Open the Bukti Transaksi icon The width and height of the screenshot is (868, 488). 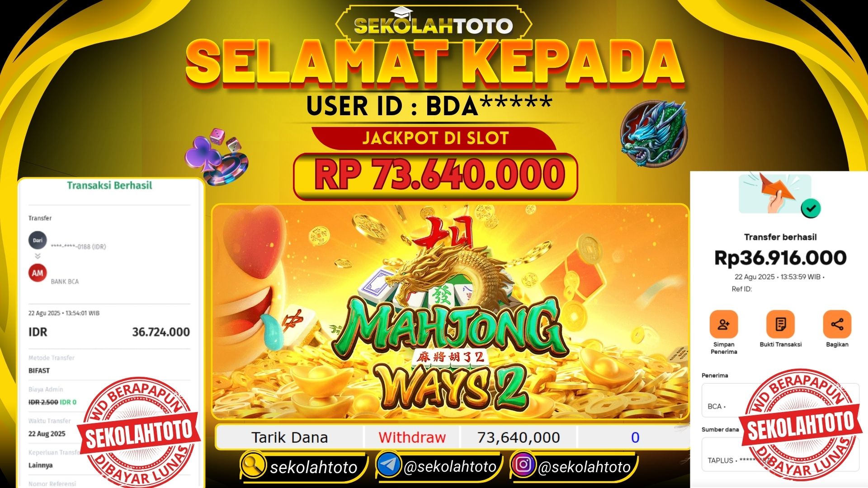click(780, 324)
